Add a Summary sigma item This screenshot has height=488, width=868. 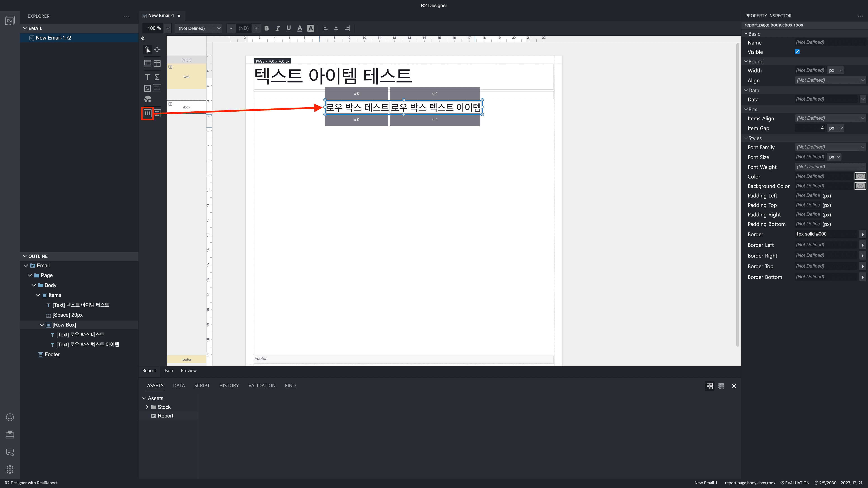click(x=157, y=77)
